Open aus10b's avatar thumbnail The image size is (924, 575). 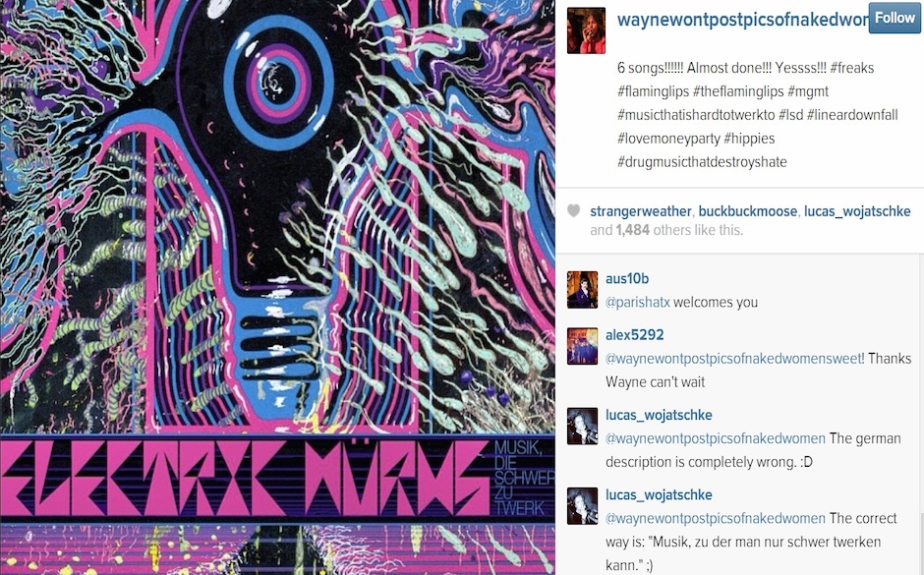582,290
